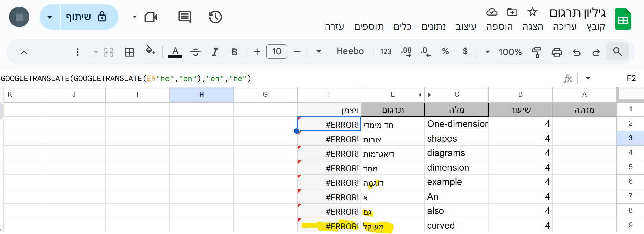Open the נתונים (Data) menu

click(434, 27)
